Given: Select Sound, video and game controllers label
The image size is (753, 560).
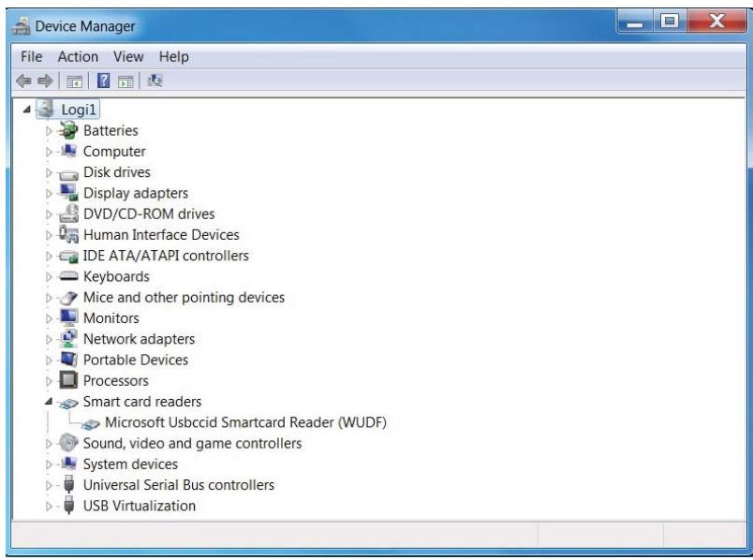Looking at the screenshot, I should (192, 443).
